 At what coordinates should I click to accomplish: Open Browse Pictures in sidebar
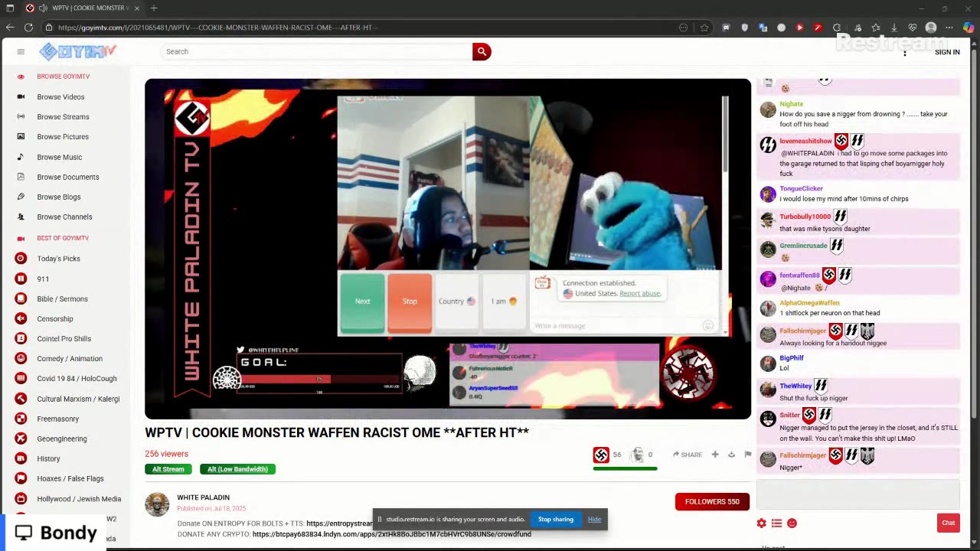pos(63,137)
